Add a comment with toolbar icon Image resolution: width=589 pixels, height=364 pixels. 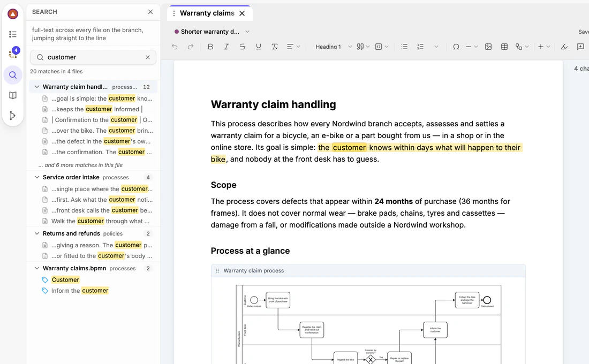[580, 47]
